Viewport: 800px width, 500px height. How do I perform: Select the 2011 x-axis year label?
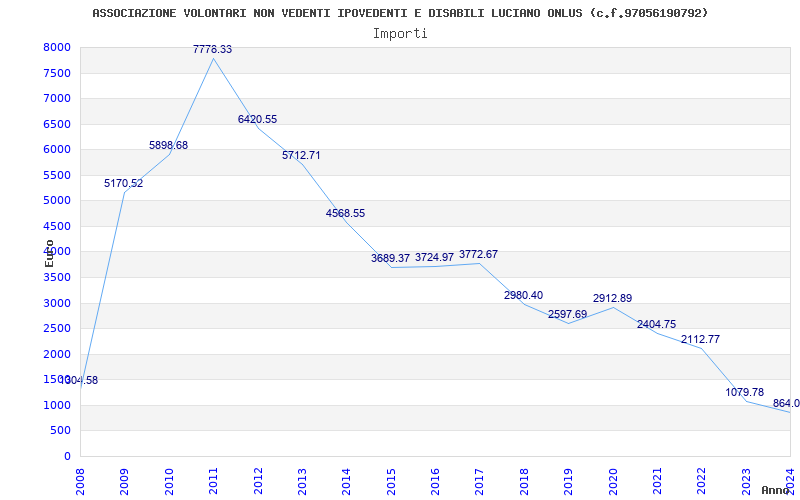pyautogui.click(x=213, y=481)
